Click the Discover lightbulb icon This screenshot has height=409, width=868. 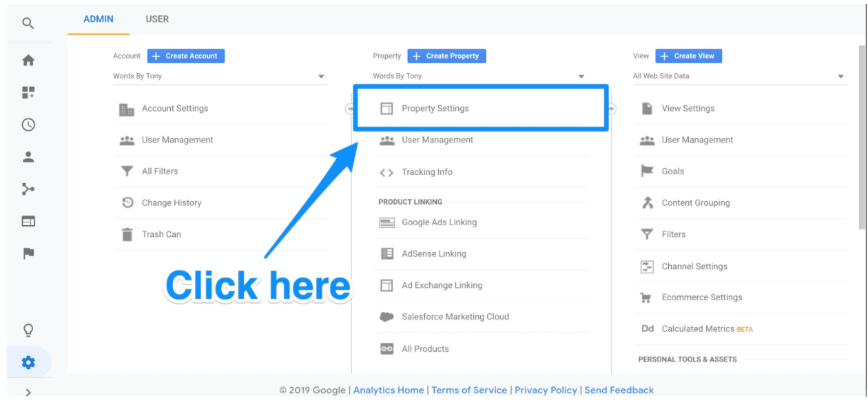(x=28, y=331)
